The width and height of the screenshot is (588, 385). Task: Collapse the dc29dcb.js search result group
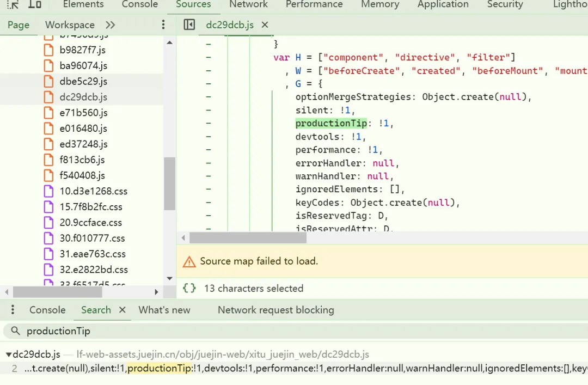pyautogui.click(x=8, y=355)
